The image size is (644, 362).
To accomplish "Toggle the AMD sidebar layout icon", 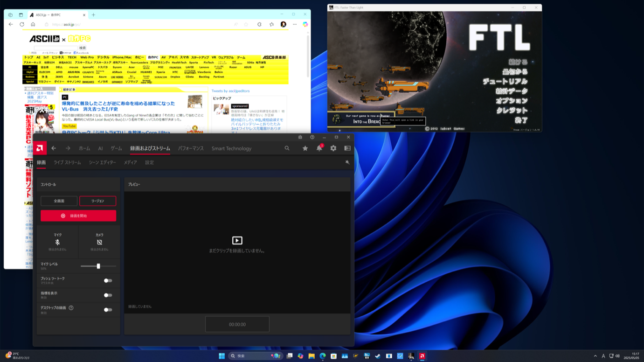I will (x=347, y=148).
